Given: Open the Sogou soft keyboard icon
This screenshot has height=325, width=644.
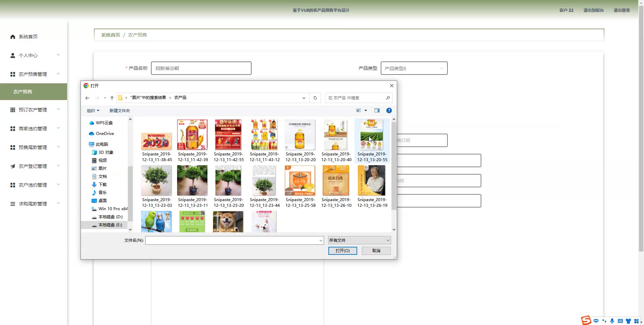Looking at the screenshot, I should pyautogui.click(x=620, y=321).
